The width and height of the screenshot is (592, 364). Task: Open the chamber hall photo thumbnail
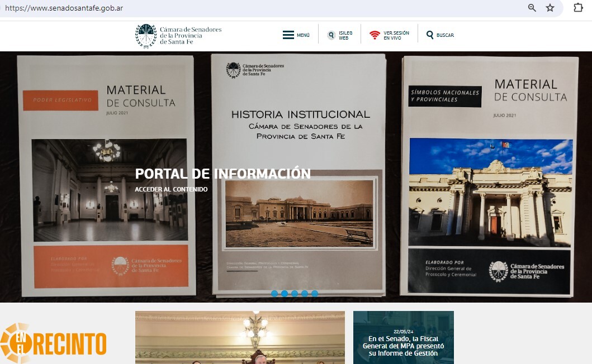(x=240, y=337)
